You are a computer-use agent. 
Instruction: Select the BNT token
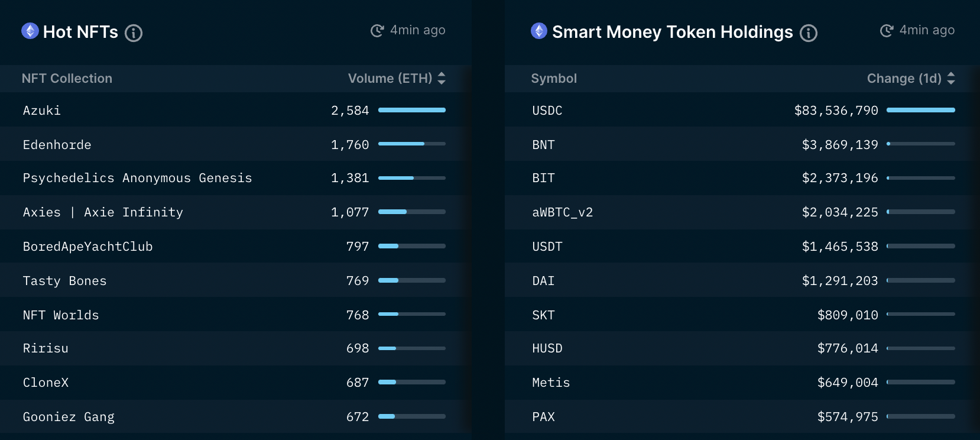[x=543, y=144]
